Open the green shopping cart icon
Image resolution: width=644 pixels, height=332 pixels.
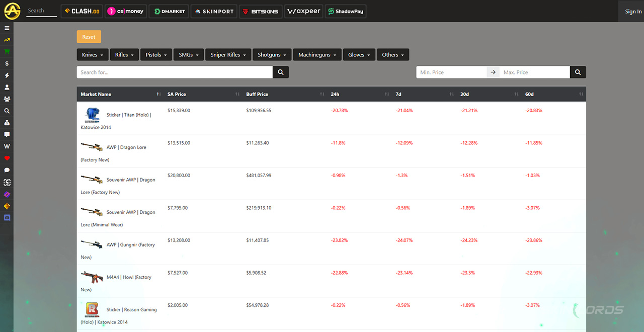click(7, 52)
